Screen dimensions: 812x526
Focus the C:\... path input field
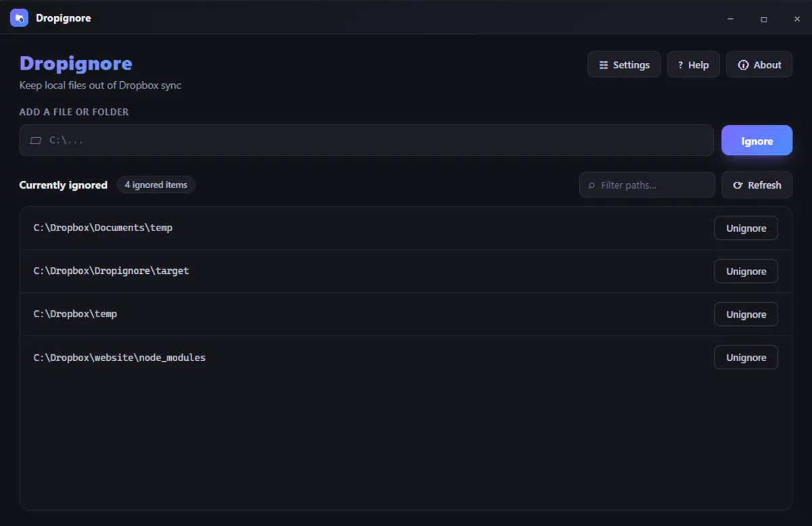point(366,141)
